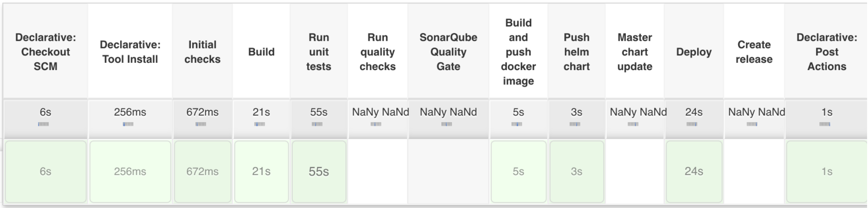Image resolution: width=868 pixels, height=208 pixels.
Task: Open the 256ms Tool Install stage cell
Action: click(130, 171)
